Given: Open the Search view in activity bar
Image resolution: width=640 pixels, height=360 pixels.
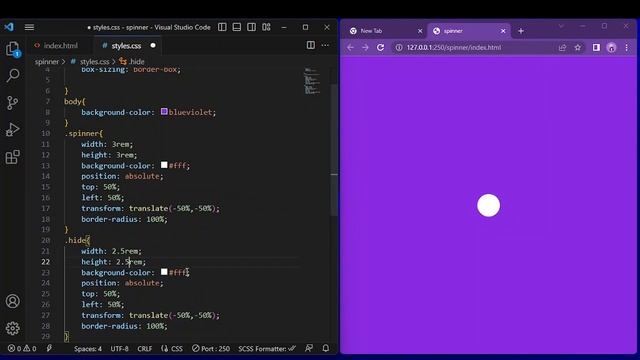Looking at the screenshot, I should [13, 76].
